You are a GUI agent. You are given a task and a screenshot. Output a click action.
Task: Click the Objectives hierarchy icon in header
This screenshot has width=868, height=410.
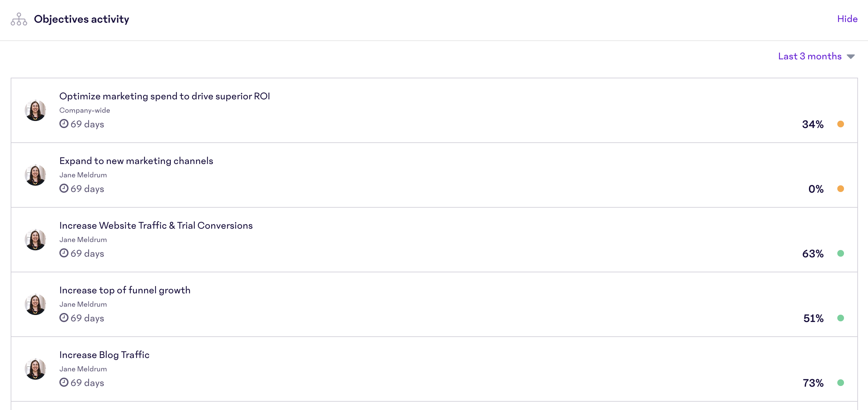point(19,19)
